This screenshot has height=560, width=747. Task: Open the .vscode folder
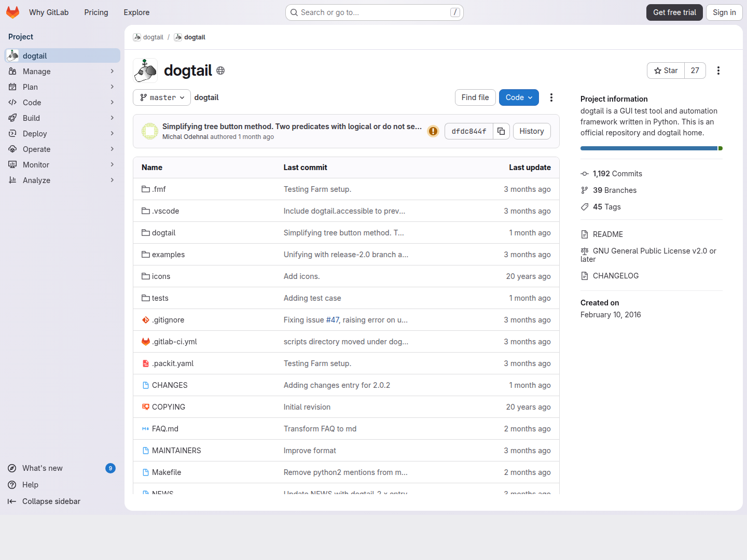165,211
